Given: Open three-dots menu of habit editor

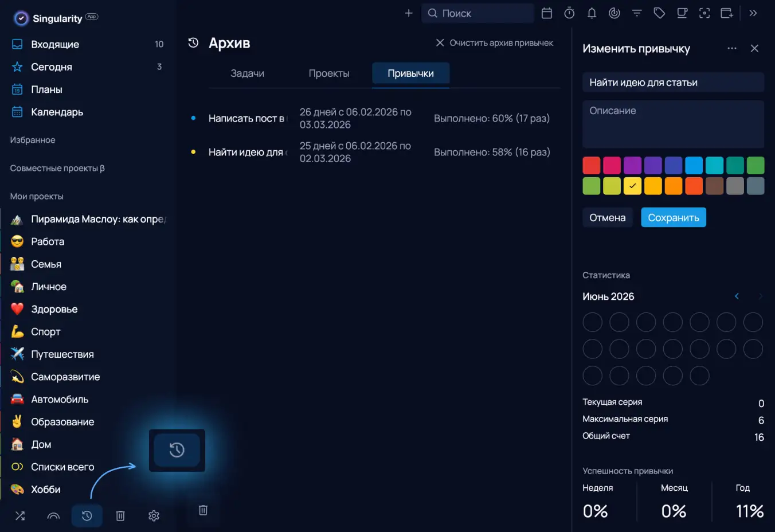Looking at the screenshot, I should click(732, 49).
